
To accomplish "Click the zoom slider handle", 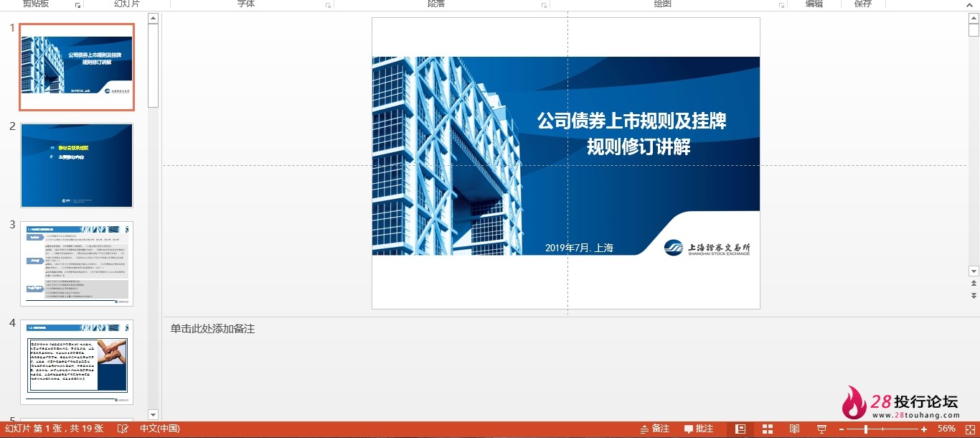I will 866,429.
